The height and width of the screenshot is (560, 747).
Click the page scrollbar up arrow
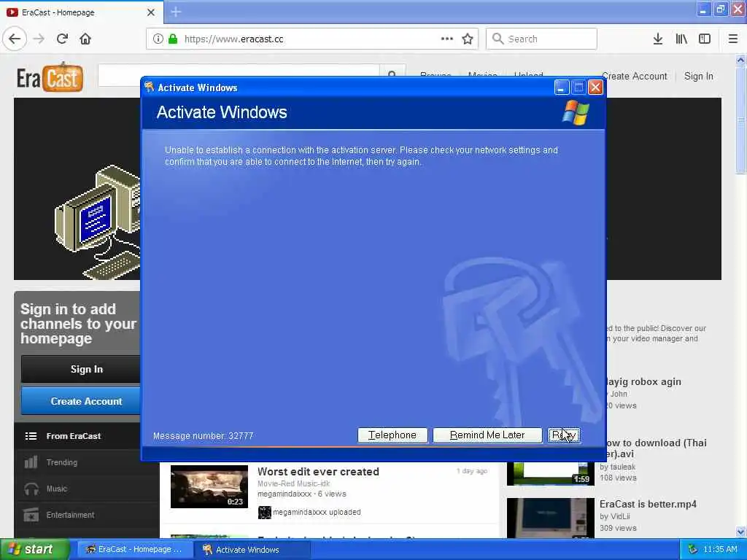[x=740, y=60]
